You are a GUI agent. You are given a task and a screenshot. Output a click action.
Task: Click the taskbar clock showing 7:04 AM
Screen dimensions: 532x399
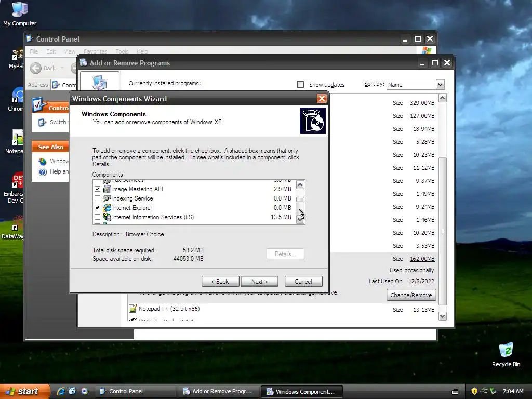513,391
